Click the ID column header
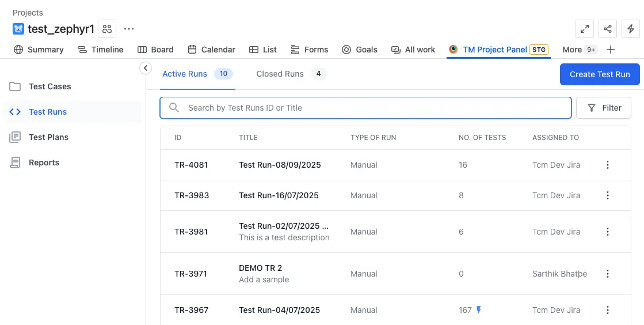 (x=177, y=137)
